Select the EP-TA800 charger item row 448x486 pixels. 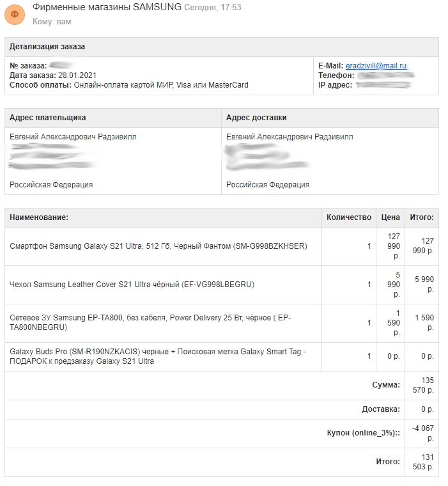pos(222,324)
